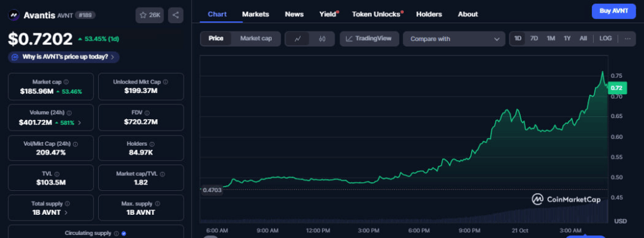644x238 pixels.
Task: Set chart range to 1M
Action: coord(551,38)
